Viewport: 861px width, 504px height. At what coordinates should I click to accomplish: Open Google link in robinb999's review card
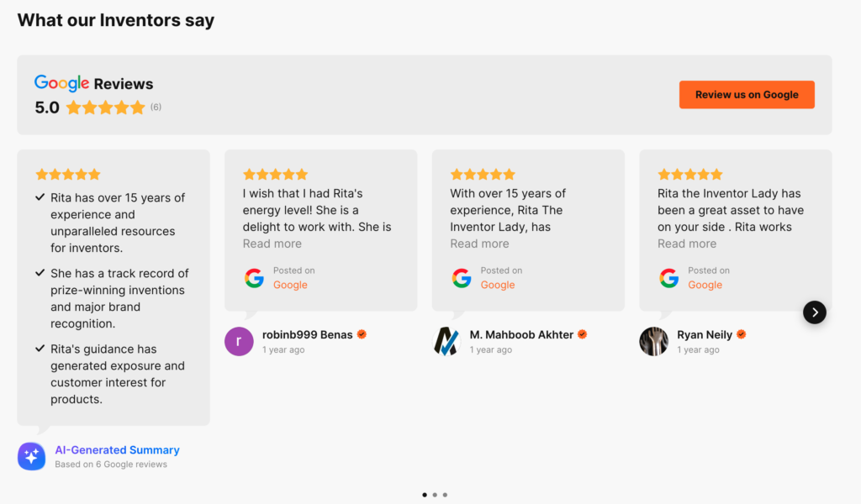coord(290,285)
